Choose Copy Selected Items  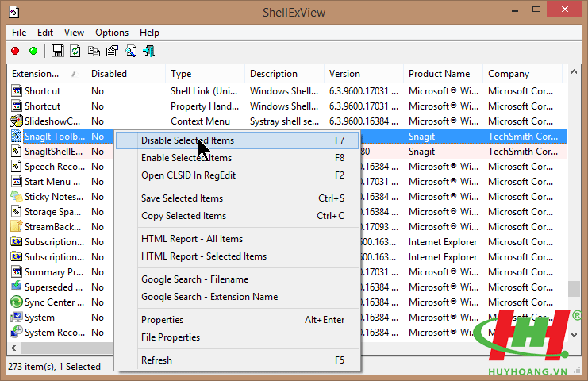237,216
